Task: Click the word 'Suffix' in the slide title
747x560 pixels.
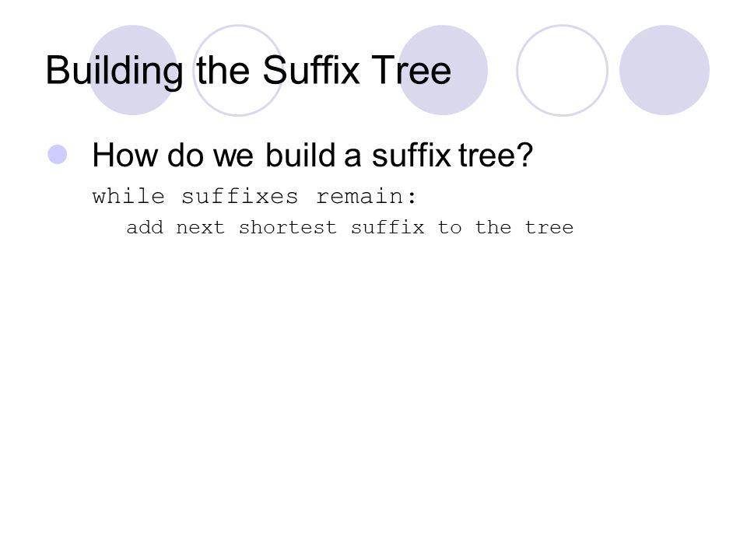Action: tap(311, 70)
